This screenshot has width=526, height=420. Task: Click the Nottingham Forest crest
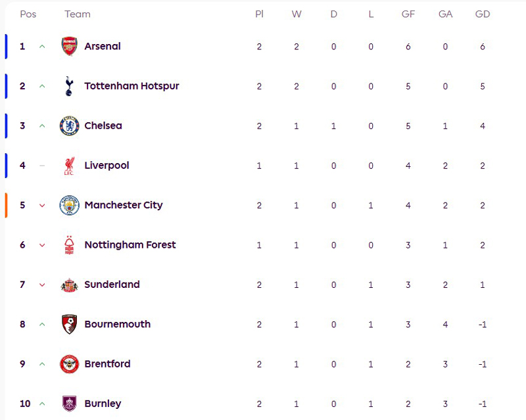69,245
